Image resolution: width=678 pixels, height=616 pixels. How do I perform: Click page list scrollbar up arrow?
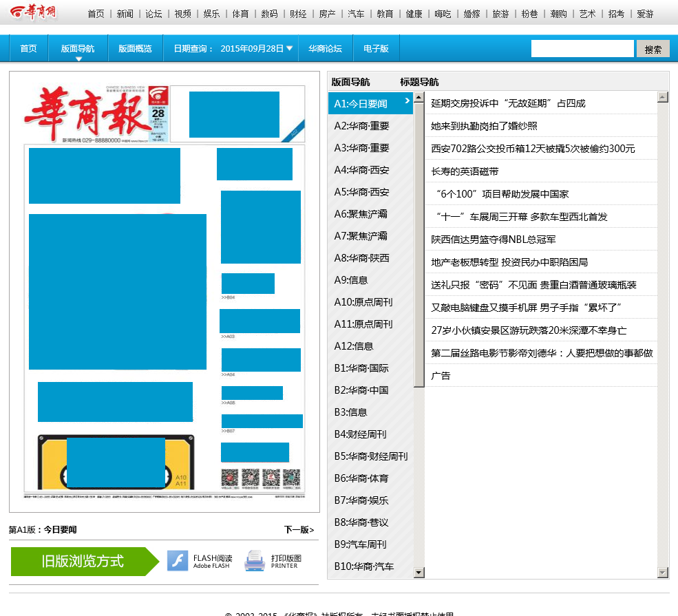click(x=419, y=97)
